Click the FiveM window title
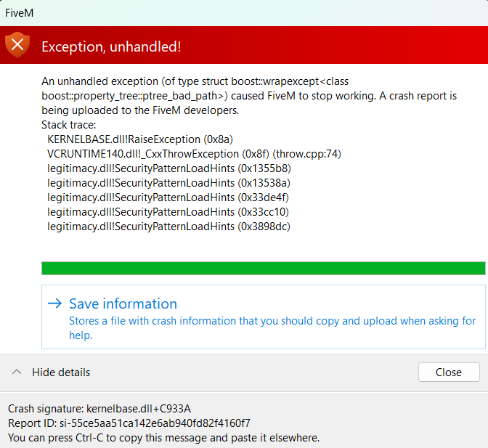488x448 pixels. coord(20,13)
